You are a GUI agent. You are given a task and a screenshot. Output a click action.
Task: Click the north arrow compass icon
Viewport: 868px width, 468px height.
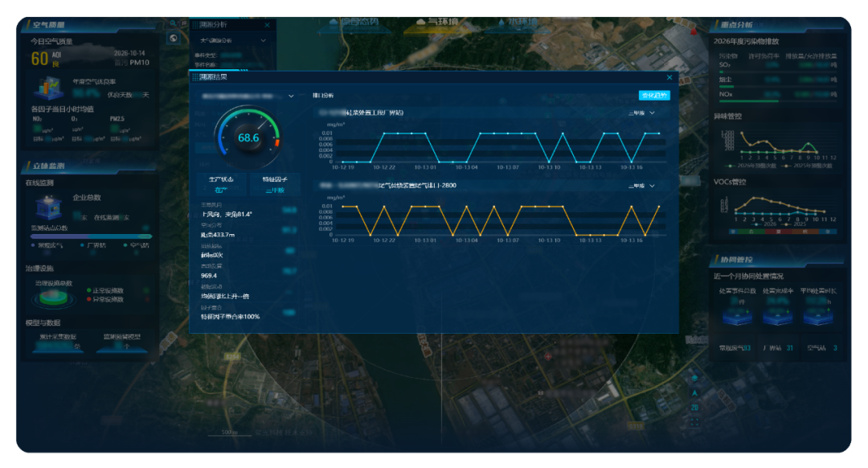[x=694, y=392]
